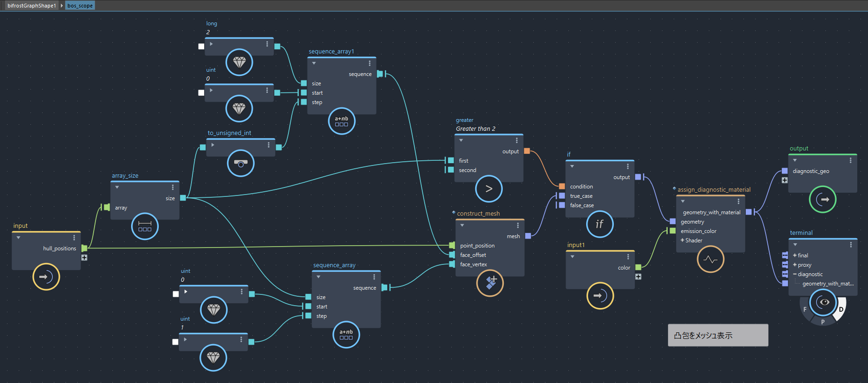
Task: Toggle the terminal node's F flag
Action: tap(805, 309)
